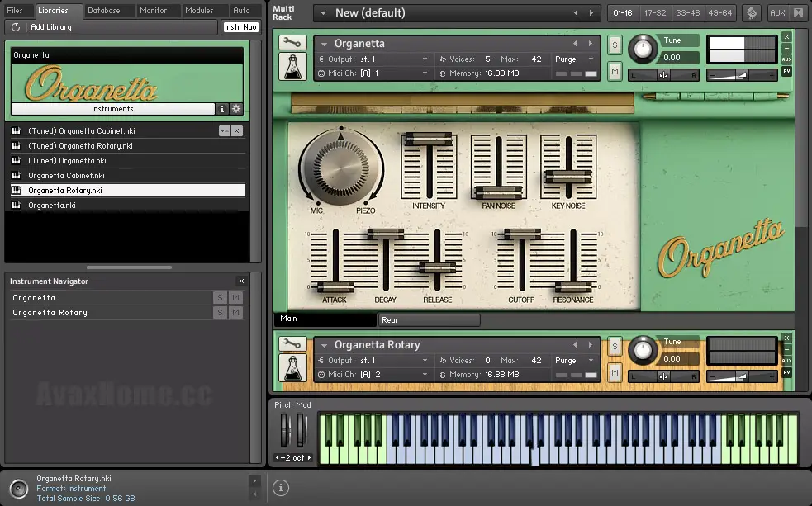
Task: Go to next multi preset arrow
Action: (591, 13)
